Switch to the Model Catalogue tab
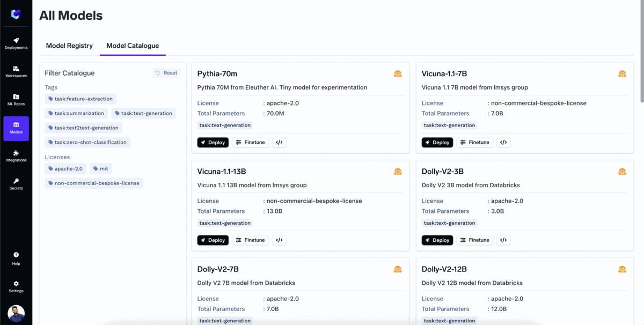This screenshot has width=644, height=325. pyautogui.click(x=133, y=46)
